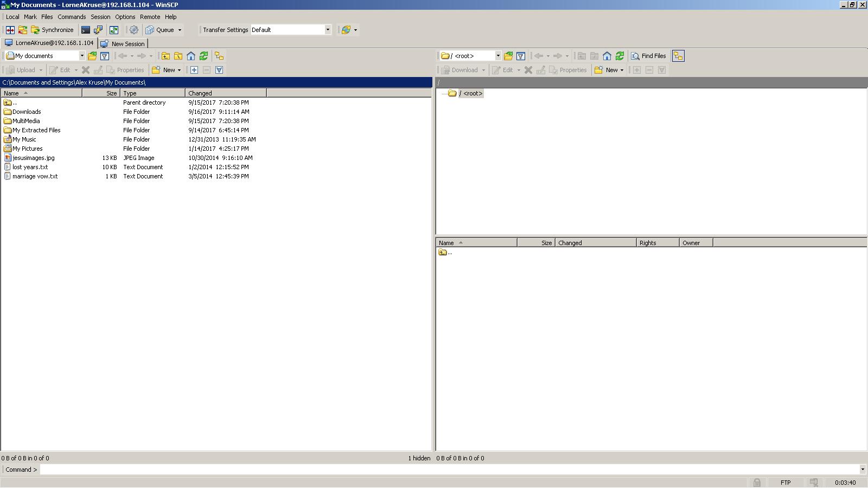Click in the Command input field
868x488 pixels.
[x=450, y=470]
